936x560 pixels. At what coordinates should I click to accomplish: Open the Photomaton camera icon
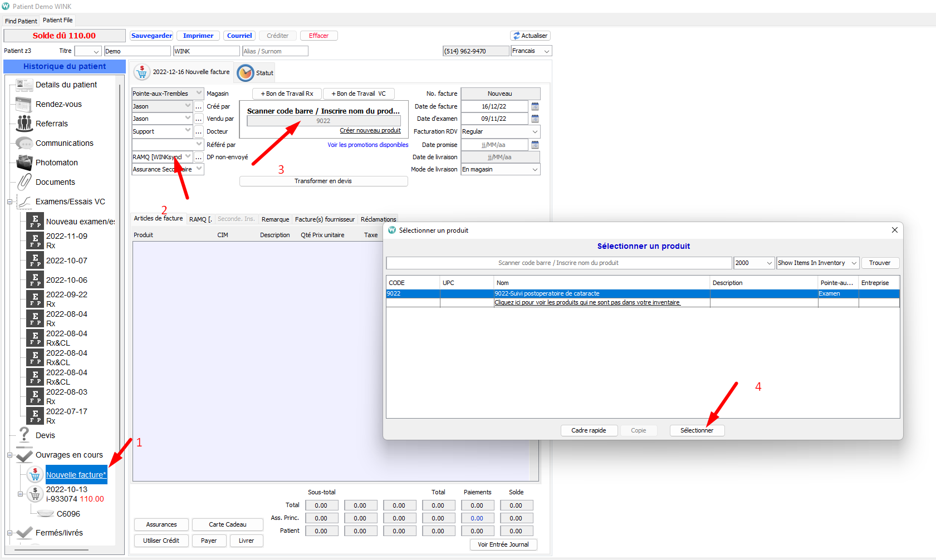pos(24,163)
